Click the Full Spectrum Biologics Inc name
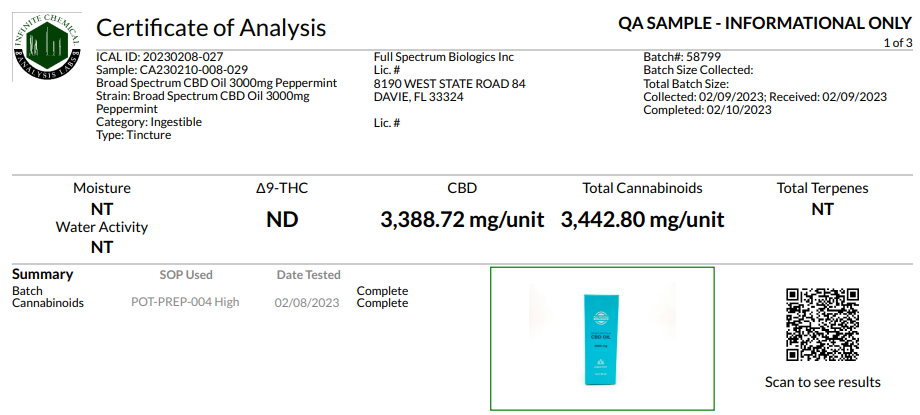The height and width of the screenshot is (415, 920). pos(443,58)
